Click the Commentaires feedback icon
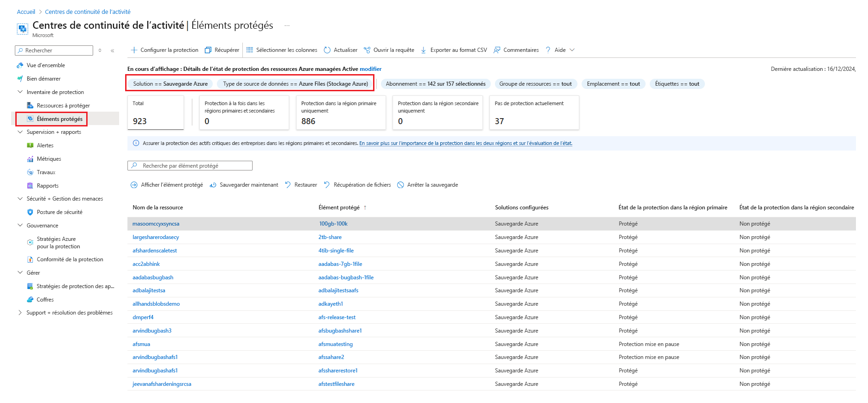This screenshot has height=403, width=868. 497,50
